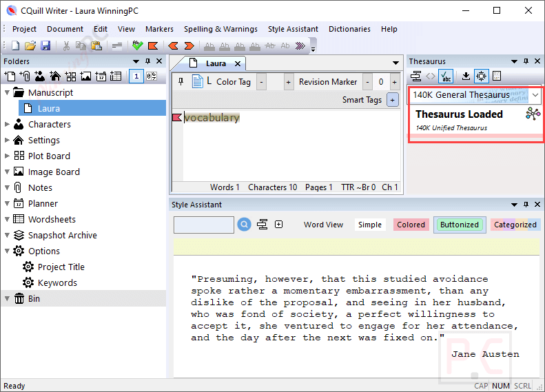
Task: Go to previous marker with left orange arrow
Action: click(x=173, y=45)
